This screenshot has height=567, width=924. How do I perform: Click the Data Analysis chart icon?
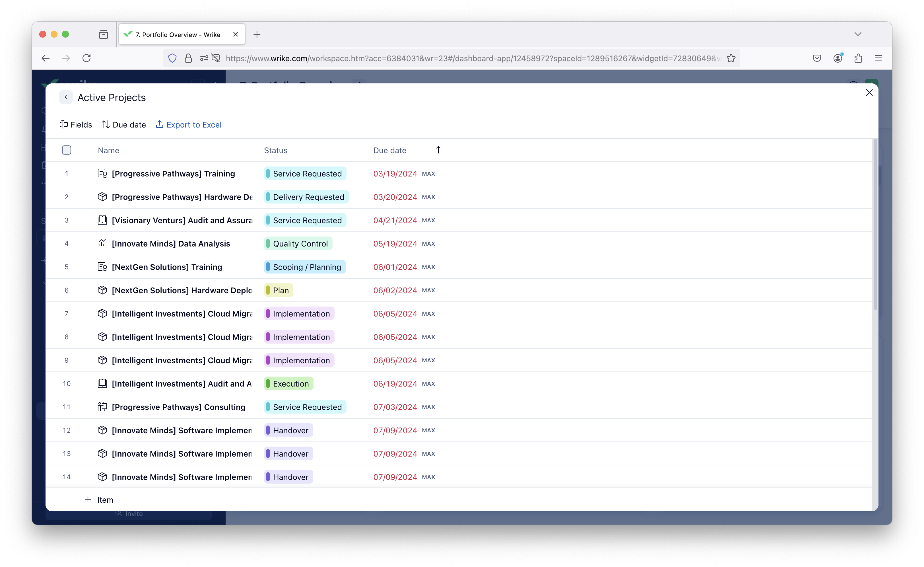pos(102,244)
